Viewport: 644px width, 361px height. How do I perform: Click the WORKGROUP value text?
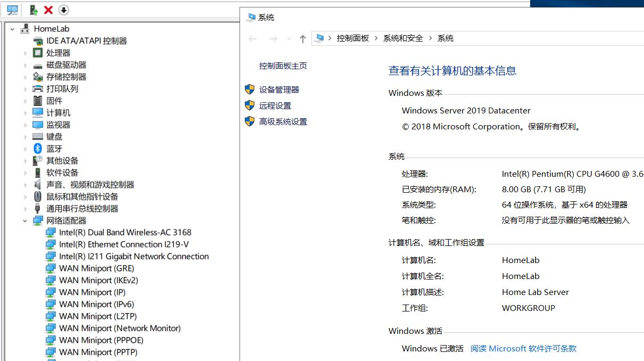pos(529,308)
